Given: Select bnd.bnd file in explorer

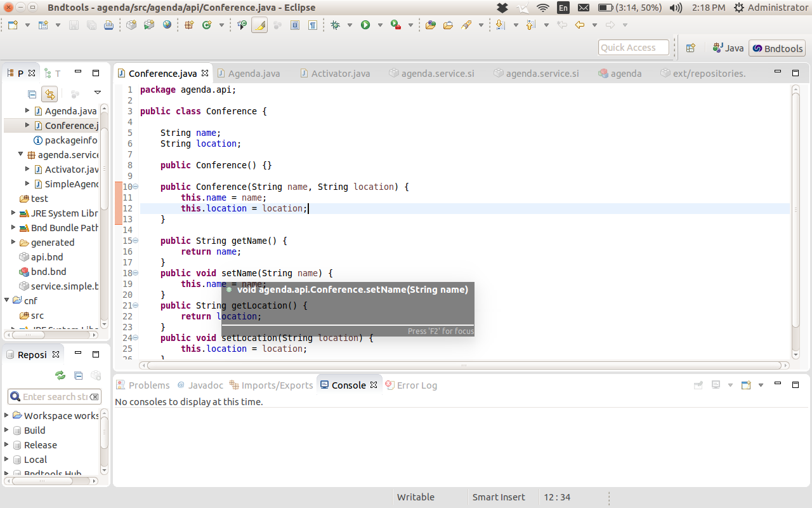Looking at the screenshot, I should (x=43, y=271).
